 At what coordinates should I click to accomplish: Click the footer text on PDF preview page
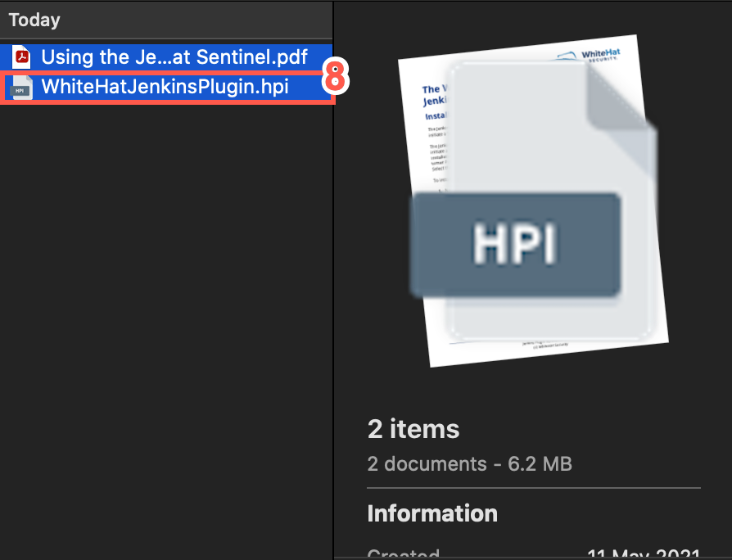544,347
